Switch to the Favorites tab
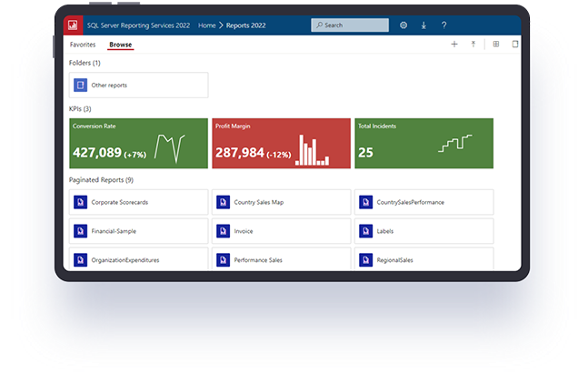 [83, 45]
